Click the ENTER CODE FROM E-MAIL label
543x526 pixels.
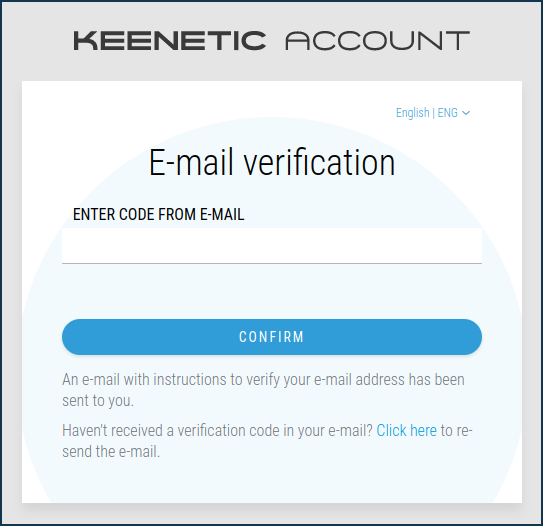coord(159,214)
